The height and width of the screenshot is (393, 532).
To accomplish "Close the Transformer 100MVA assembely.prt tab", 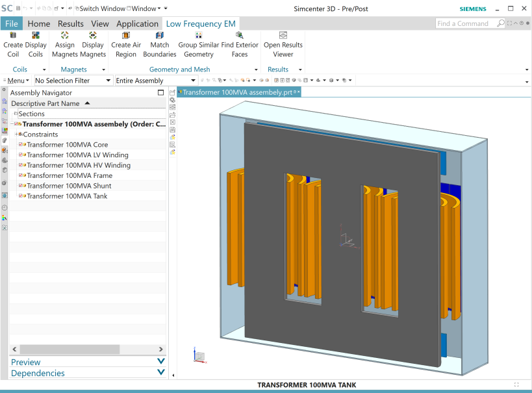I will (299, 92).
